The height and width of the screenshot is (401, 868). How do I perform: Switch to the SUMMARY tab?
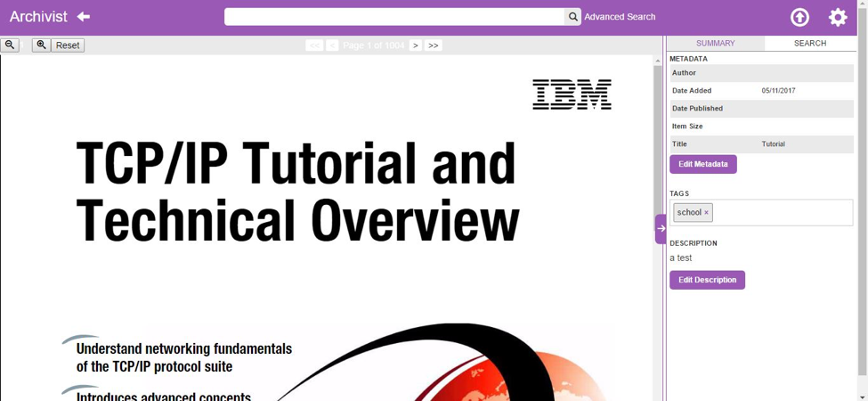pos(715,43)
